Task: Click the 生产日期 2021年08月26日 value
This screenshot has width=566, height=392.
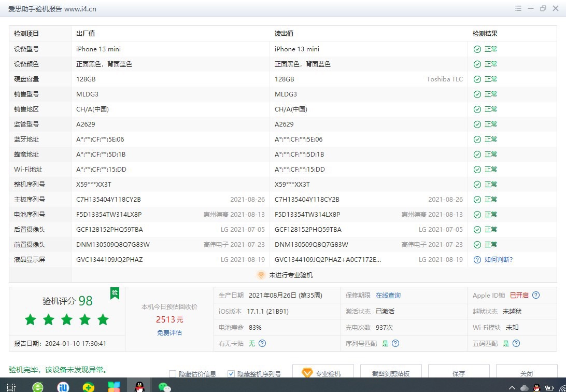Action: click(286, 295)
